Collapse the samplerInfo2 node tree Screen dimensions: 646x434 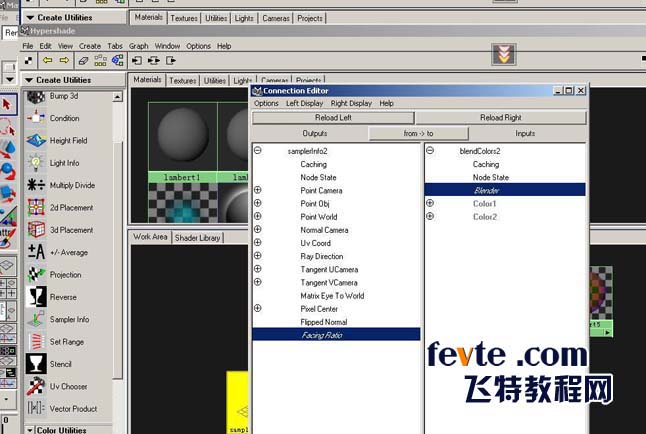(257, 150)
